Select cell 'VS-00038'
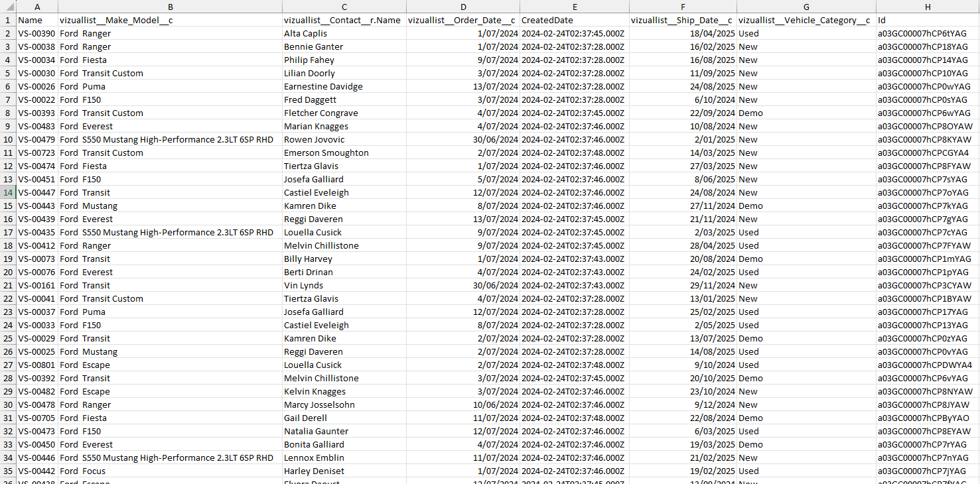 tap(37, 46)
